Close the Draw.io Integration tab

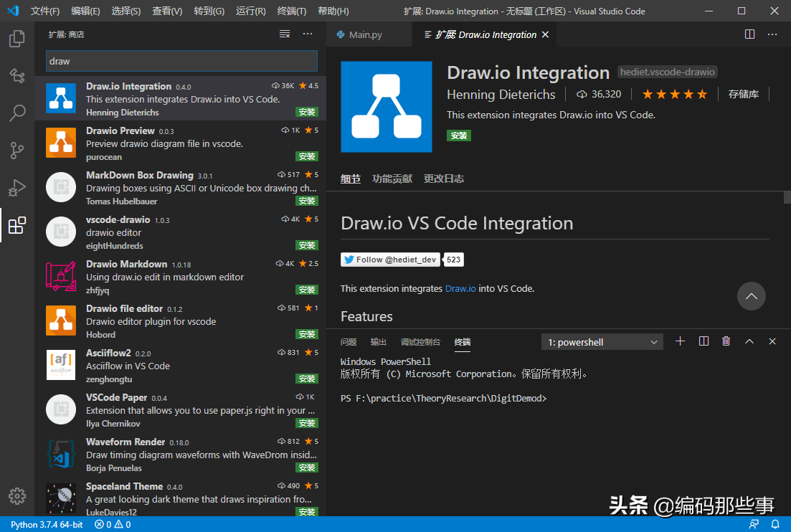[x=545, y=34]
